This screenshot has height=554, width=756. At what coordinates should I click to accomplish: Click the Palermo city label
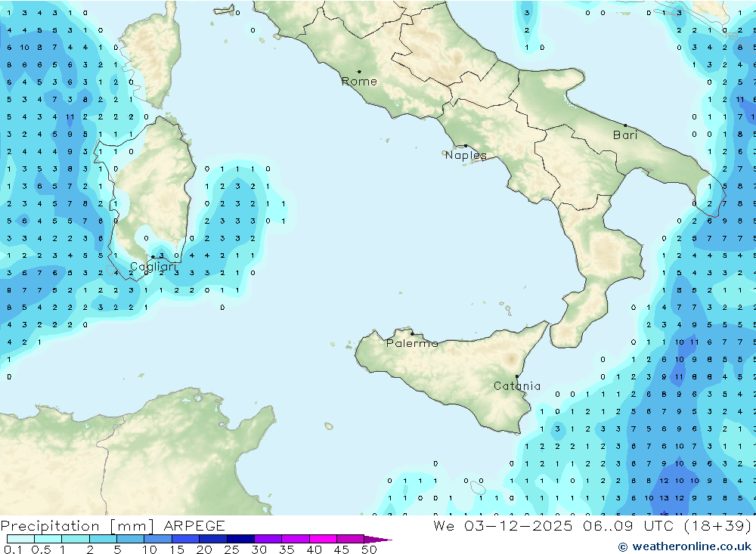pyautogui.click(x=412, y=343)
